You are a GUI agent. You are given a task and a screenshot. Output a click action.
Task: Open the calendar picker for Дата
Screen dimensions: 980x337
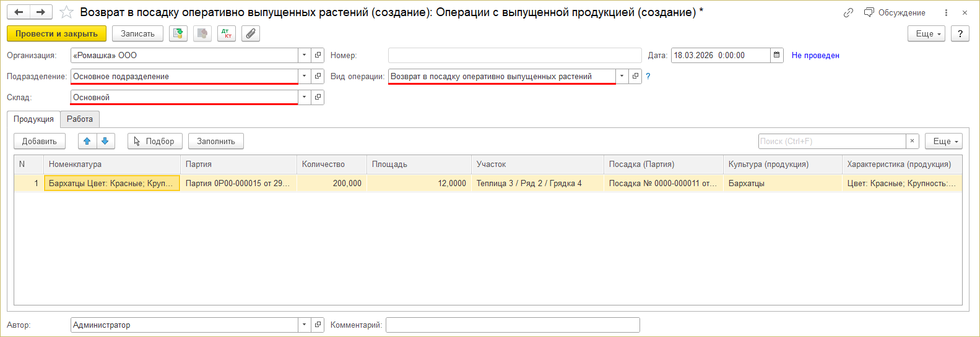click(x=777, y=55)
